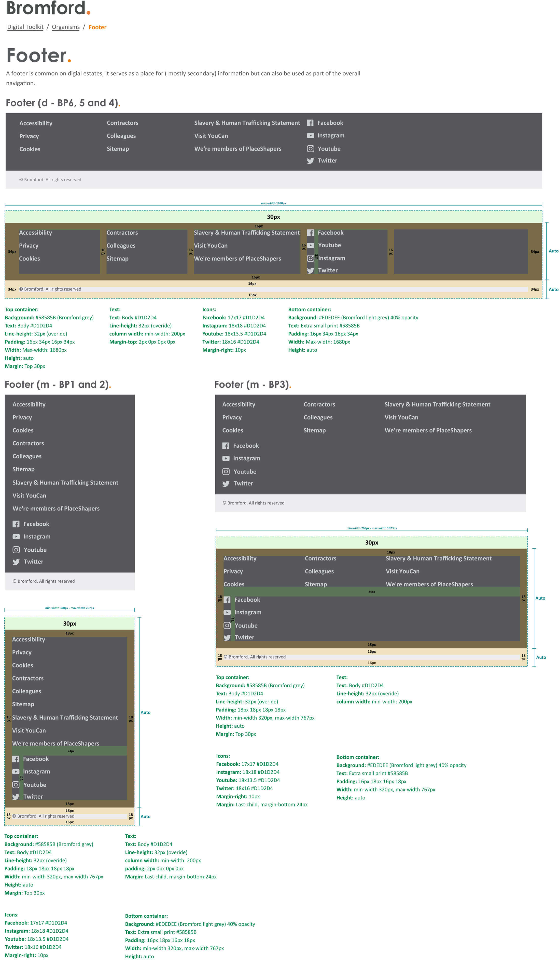This screenshot has height=980, width=560.
Task: Select the "Footer (d - BP6, 5 and 4)" heading
Action: [x=63, y=103]
